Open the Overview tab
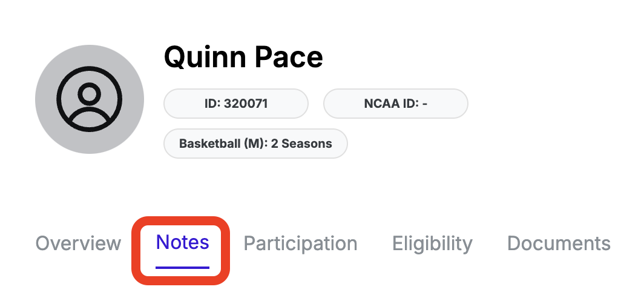 click(x=78, y=243)
